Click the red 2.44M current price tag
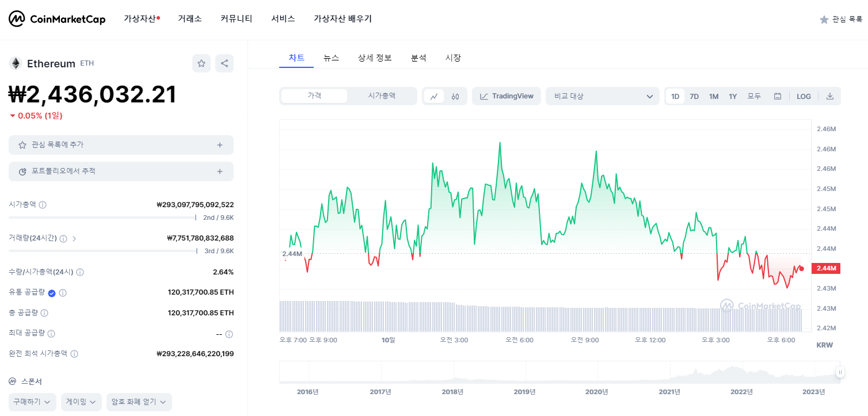 click(825, 268)
